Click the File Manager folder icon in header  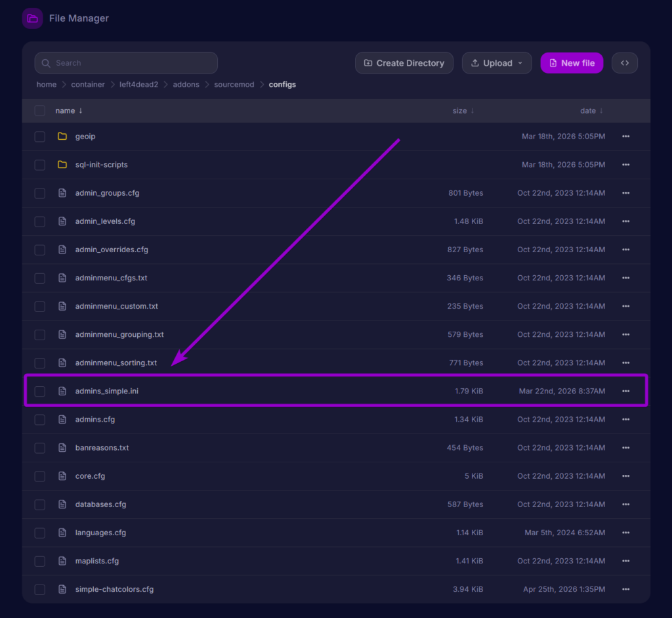(x=31, y=18)
